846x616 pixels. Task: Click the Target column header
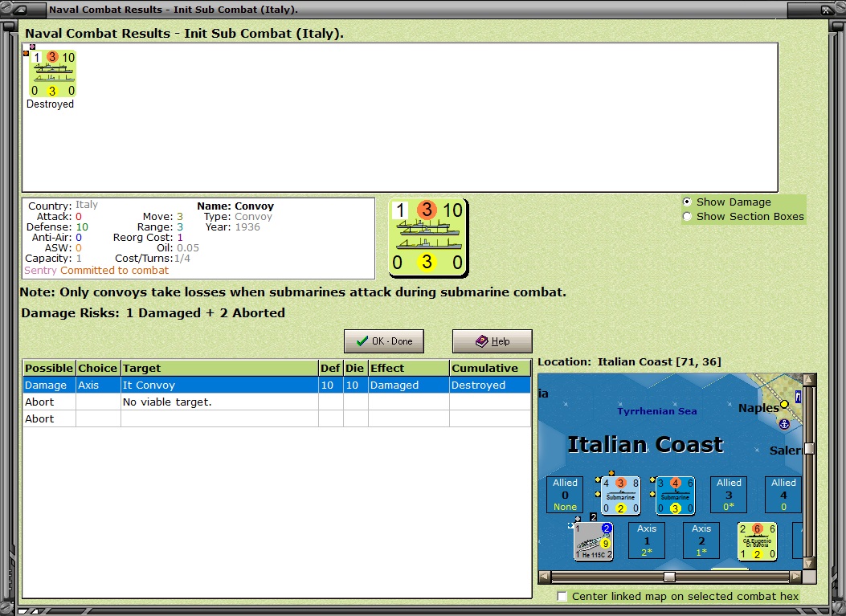pos(219,368)
